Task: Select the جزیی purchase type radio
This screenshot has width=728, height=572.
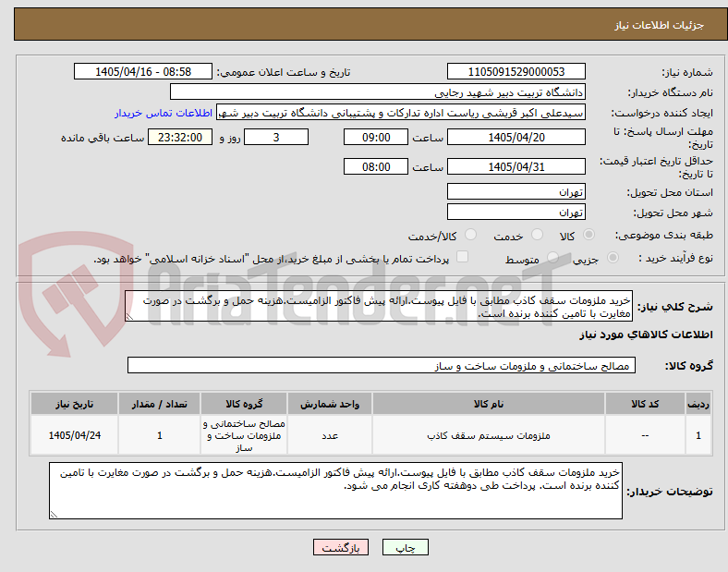Action: click(613, 258)
